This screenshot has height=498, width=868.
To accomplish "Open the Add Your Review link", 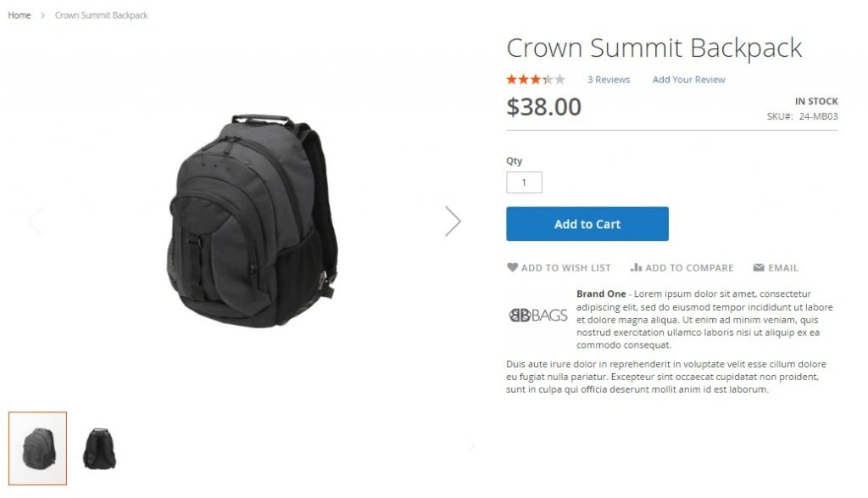I will click(x=688, y=80).
